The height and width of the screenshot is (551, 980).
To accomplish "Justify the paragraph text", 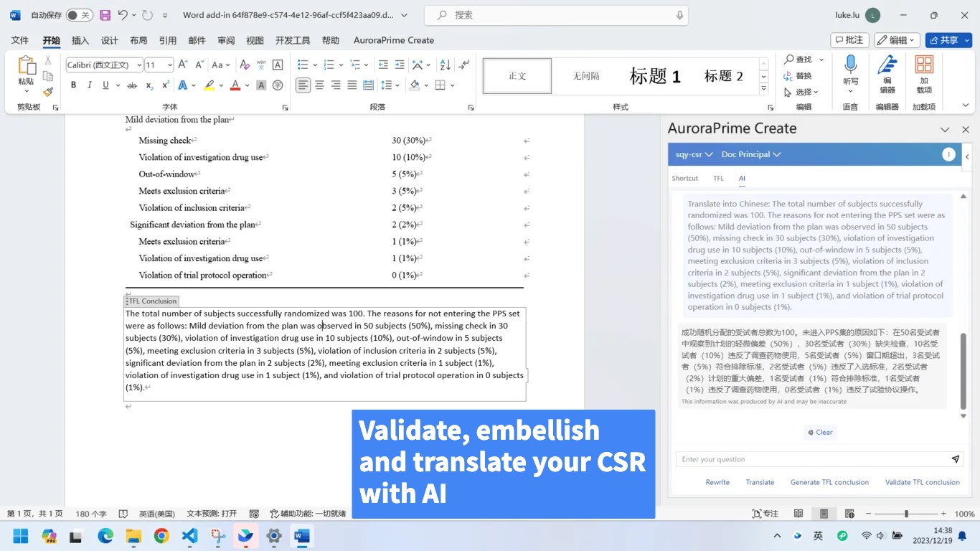I will (x=352, y=85).
